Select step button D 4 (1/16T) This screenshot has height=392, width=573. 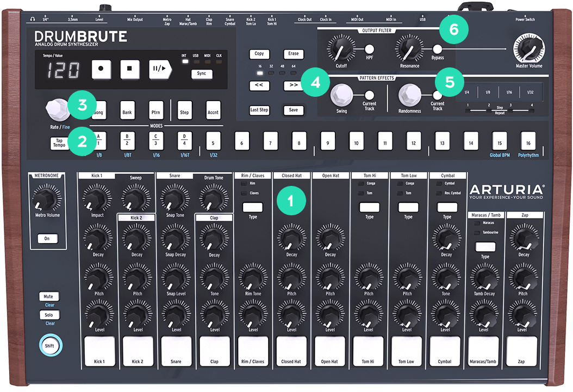184,141
